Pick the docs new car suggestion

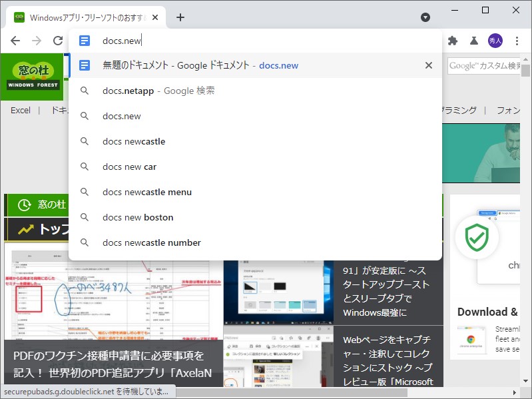click(255, 167)
